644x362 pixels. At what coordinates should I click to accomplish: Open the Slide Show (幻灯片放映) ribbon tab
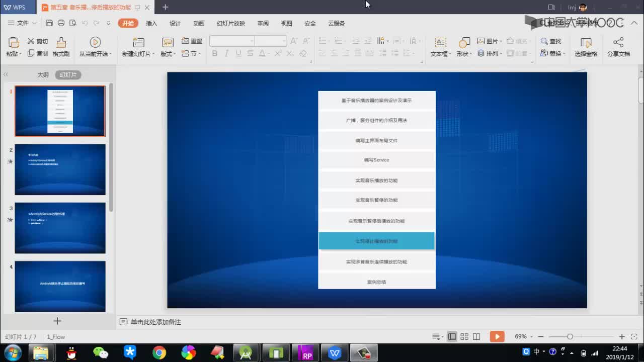coord(231,23)
